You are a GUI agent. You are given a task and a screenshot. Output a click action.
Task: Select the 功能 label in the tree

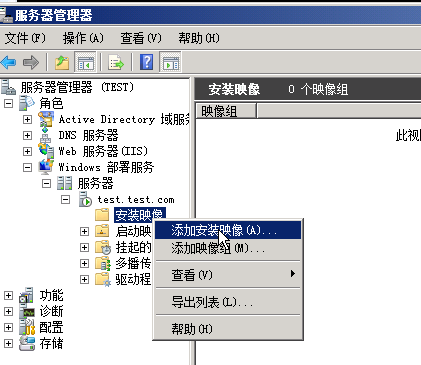(x=51, y=295)
